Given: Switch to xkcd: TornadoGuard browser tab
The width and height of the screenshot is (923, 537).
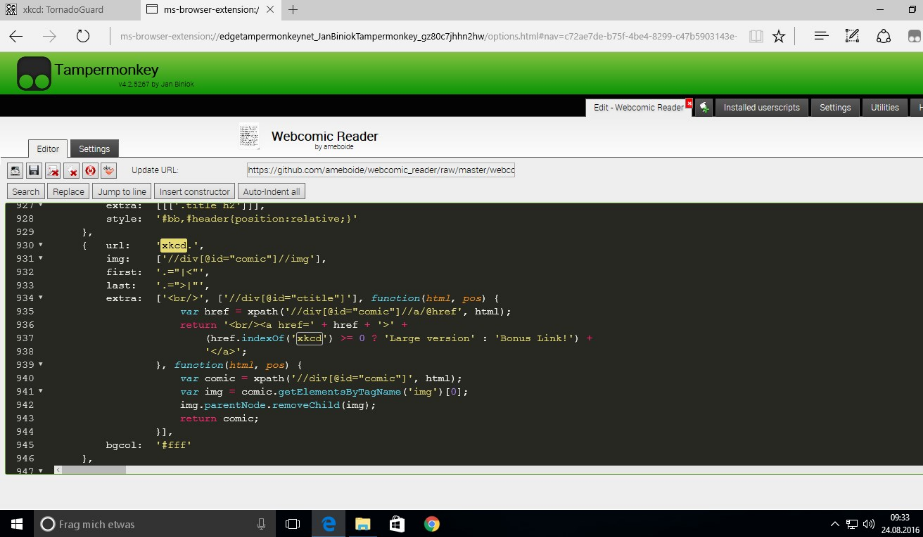Looking at the screenshot, I should coord(71,9).
